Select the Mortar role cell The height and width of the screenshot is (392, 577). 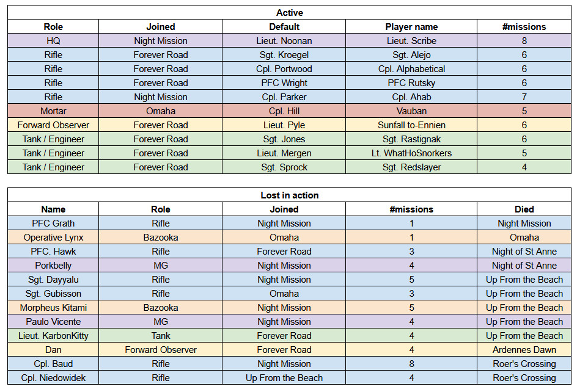(53, 111)
